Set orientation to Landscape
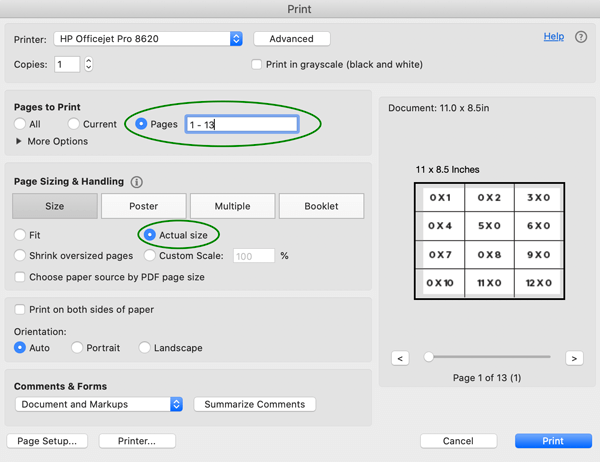The image size is (600, 462). 144,348
